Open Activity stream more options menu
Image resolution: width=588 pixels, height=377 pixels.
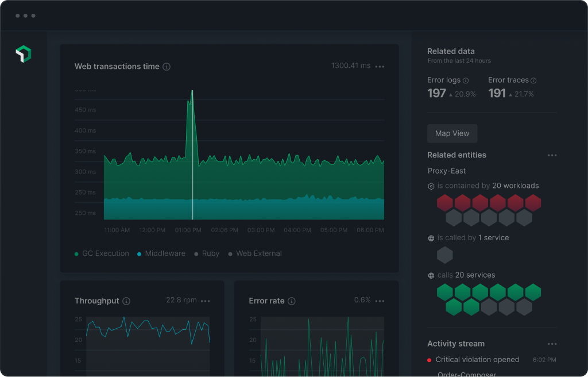tap(552, 344)
